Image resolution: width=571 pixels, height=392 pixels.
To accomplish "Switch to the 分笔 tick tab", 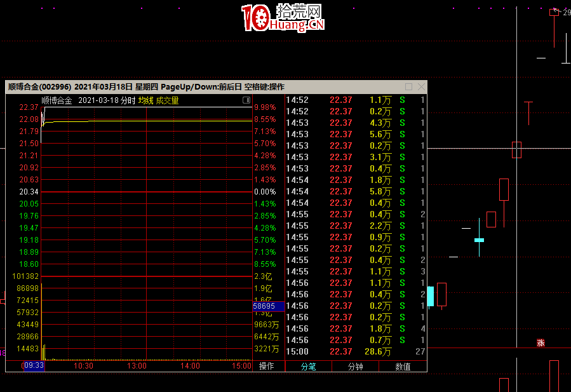I will [x=308, y=367].
